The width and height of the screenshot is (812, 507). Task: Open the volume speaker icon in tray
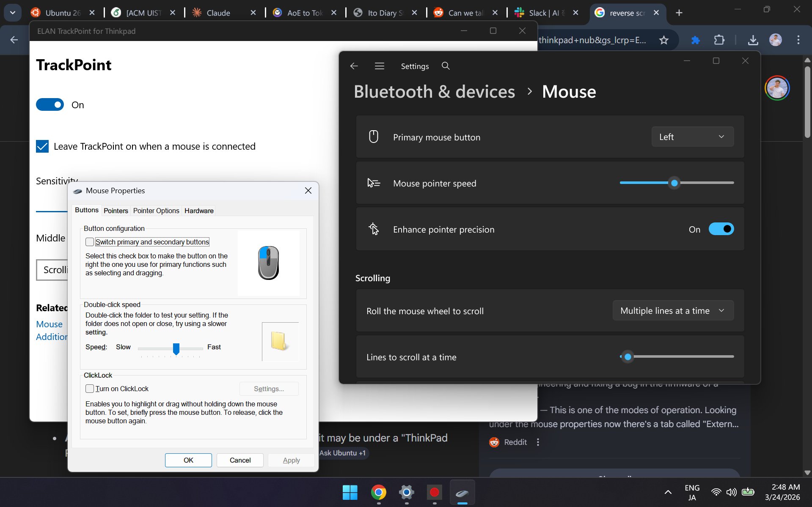tap(731, 492)
